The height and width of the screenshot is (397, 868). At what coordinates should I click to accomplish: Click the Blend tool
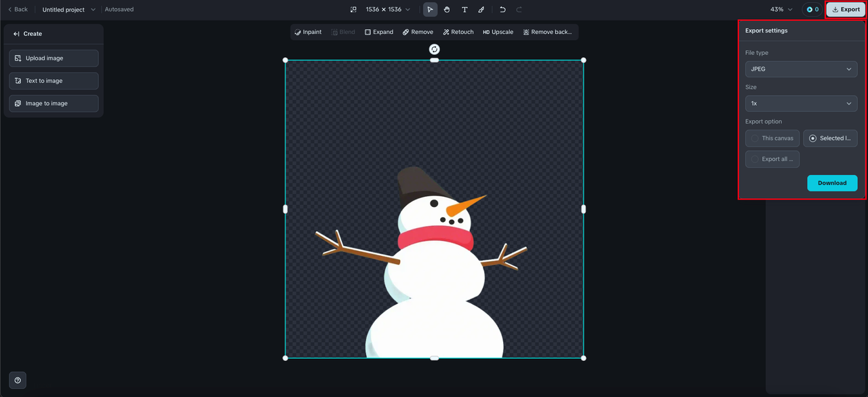[x=343, y=32]
